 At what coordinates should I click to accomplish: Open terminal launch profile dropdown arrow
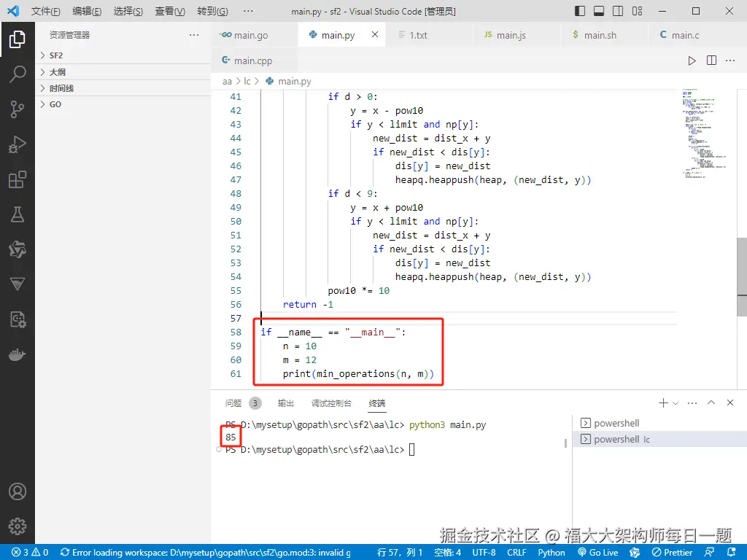point(675,403)
